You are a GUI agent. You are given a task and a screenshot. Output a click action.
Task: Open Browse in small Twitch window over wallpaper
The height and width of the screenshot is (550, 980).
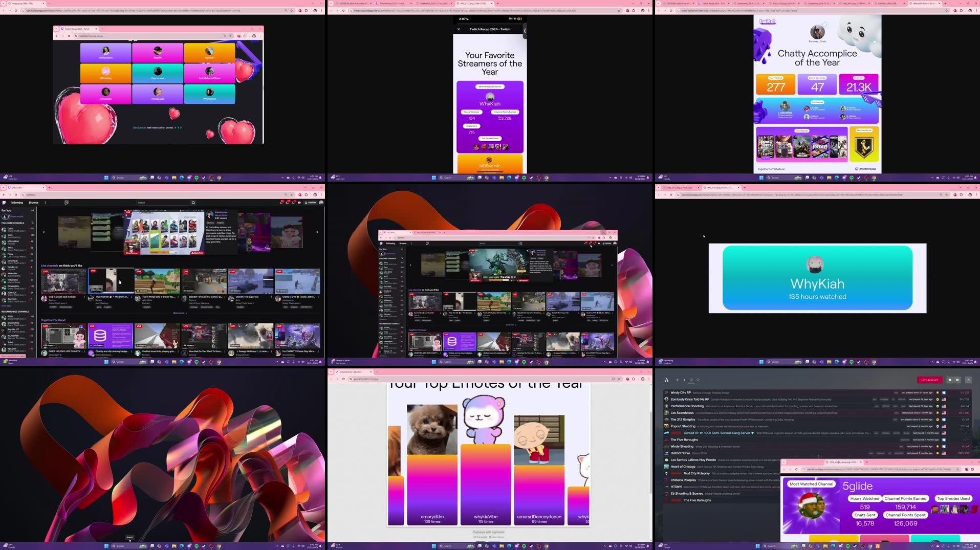[403, 244]
